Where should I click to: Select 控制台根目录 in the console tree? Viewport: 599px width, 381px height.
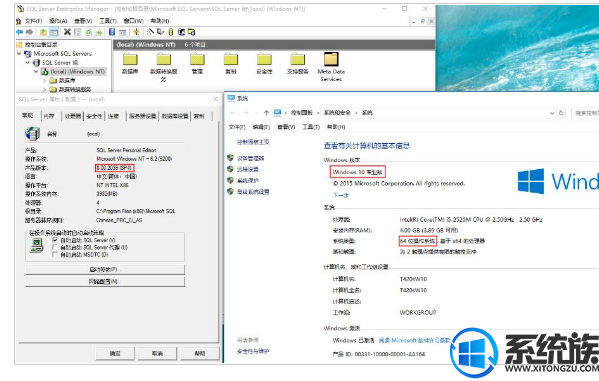coord(41,45)
